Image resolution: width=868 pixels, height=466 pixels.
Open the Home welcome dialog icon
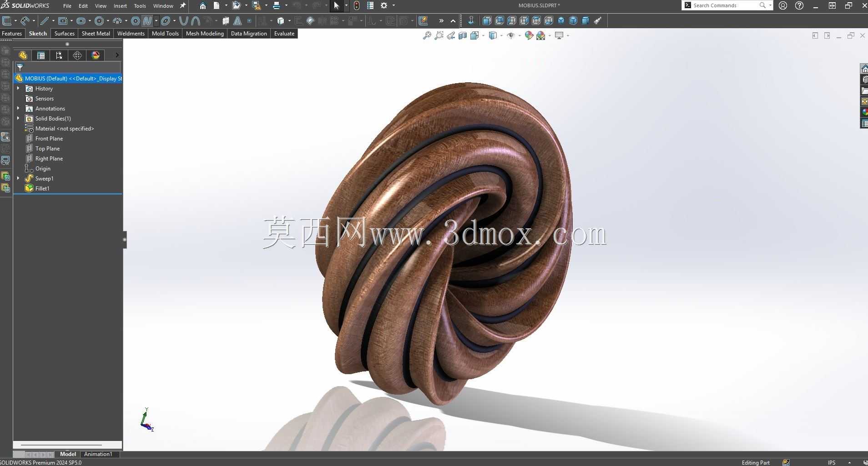[203, 5]
